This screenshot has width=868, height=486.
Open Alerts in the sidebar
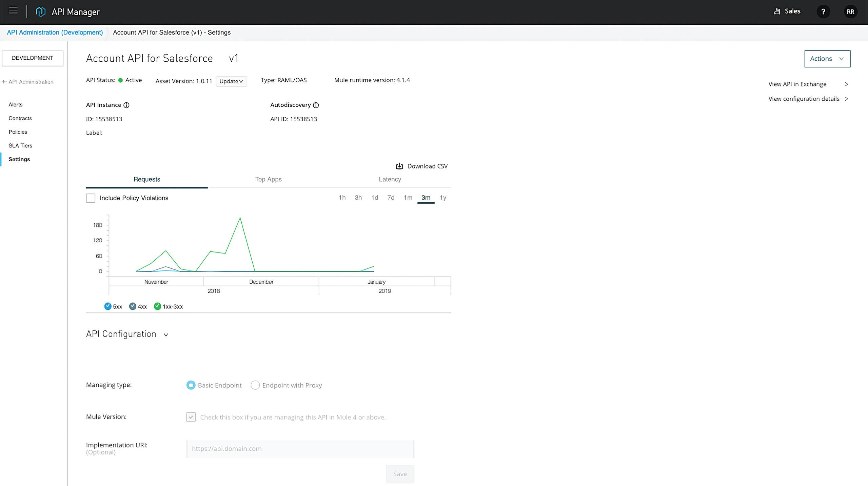(x=16, y=104)
